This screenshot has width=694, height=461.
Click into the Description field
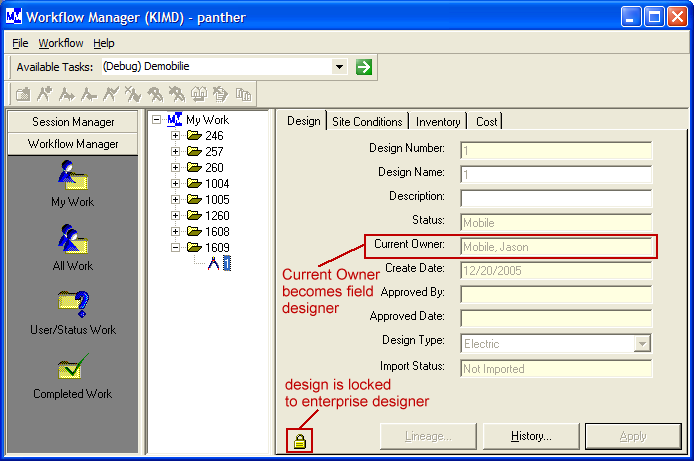tap(556, 198)
